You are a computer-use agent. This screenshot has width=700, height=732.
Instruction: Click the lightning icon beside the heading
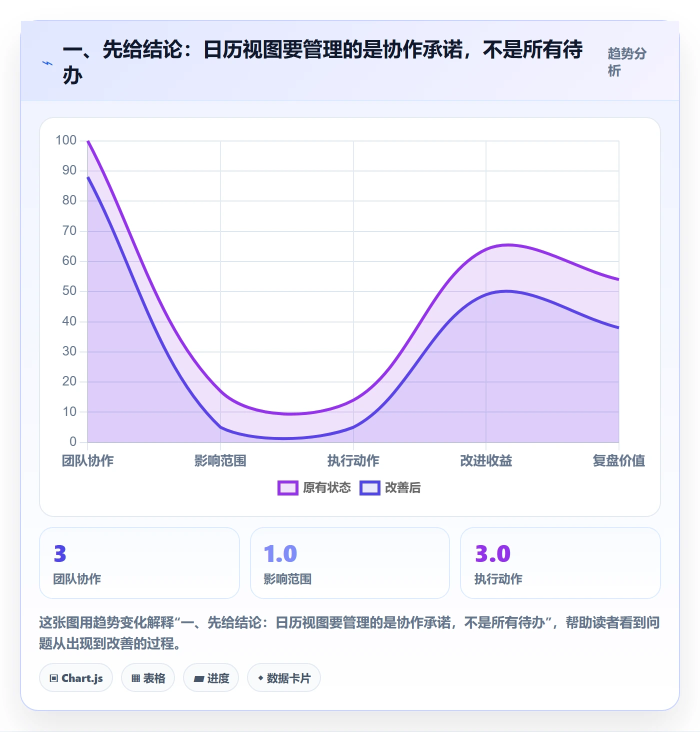click(47, 63)
